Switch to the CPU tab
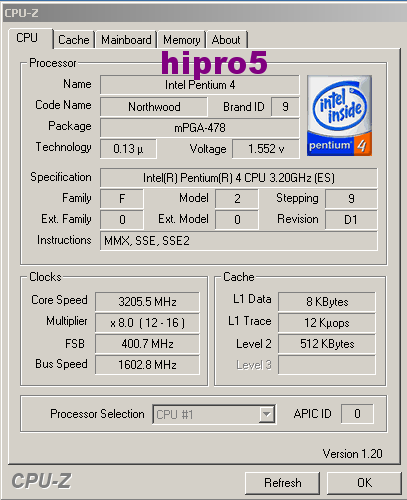 tap(30, 38)
